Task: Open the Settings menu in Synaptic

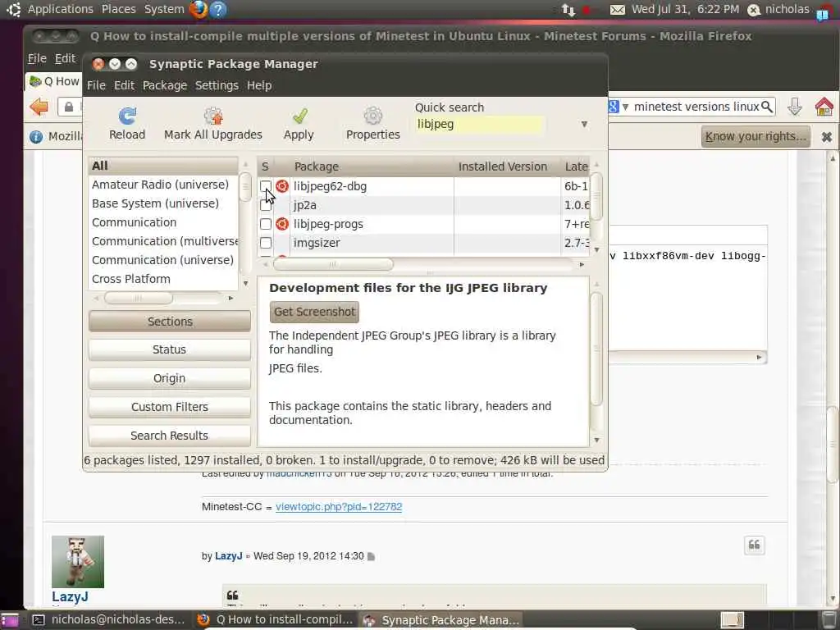Action: click(217, 85)
